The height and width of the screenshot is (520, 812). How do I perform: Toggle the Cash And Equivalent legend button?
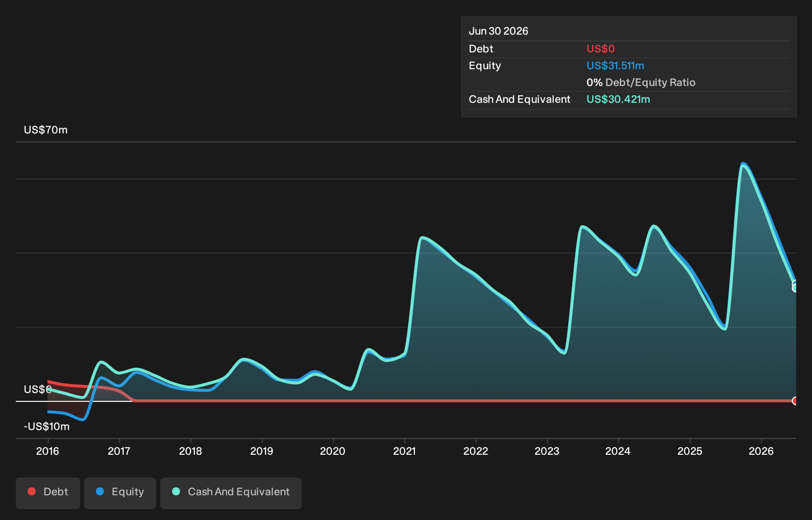tap(231, 493)
